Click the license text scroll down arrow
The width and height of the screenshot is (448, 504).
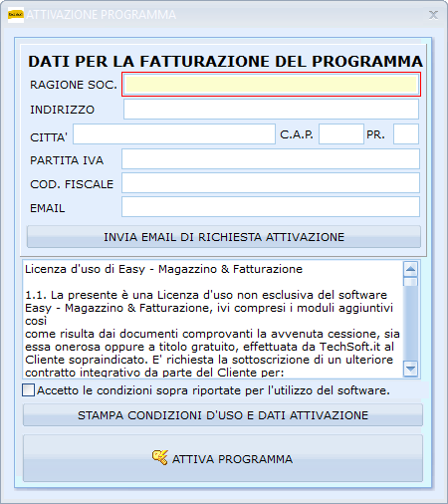410,369
